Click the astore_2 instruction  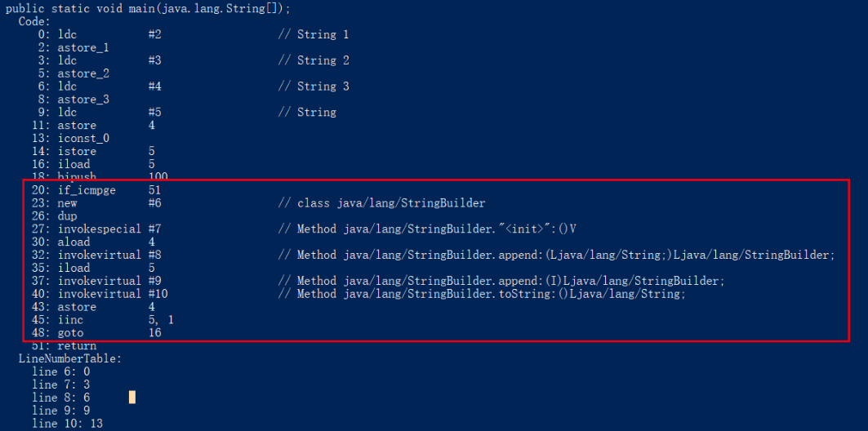tap(83, 73)
